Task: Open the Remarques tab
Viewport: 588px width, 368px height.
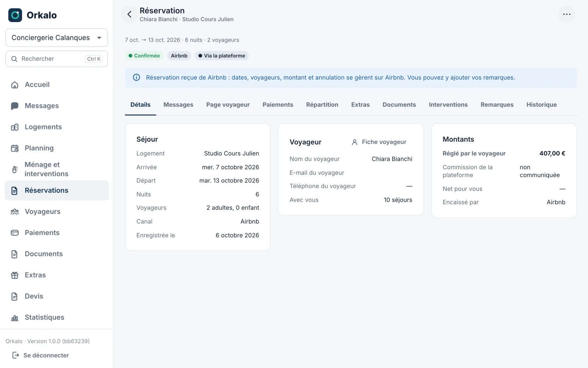Action: (497, 105)
